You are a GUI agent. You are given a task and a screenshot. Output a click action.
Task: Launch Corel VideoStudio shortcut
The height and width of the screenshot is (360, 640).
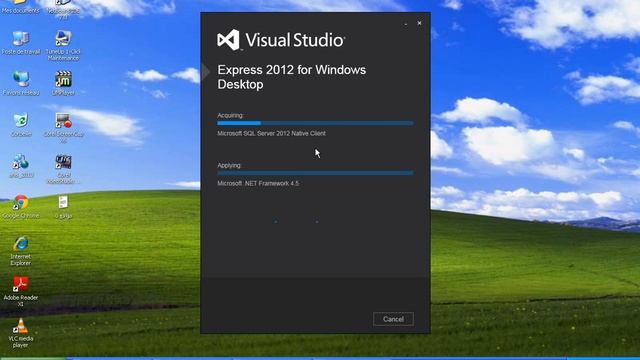[63, 169]
